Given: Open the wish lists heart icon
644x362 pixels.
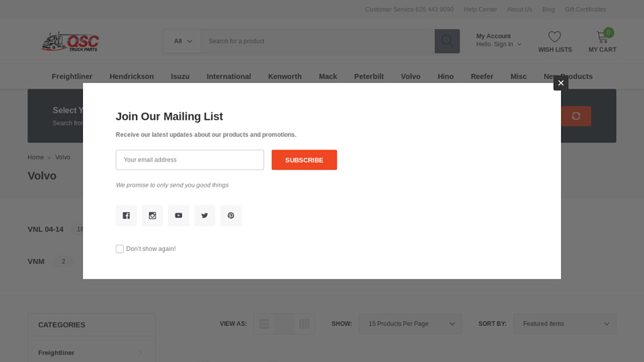Looking at the screenshot, I should pos(555,37).
